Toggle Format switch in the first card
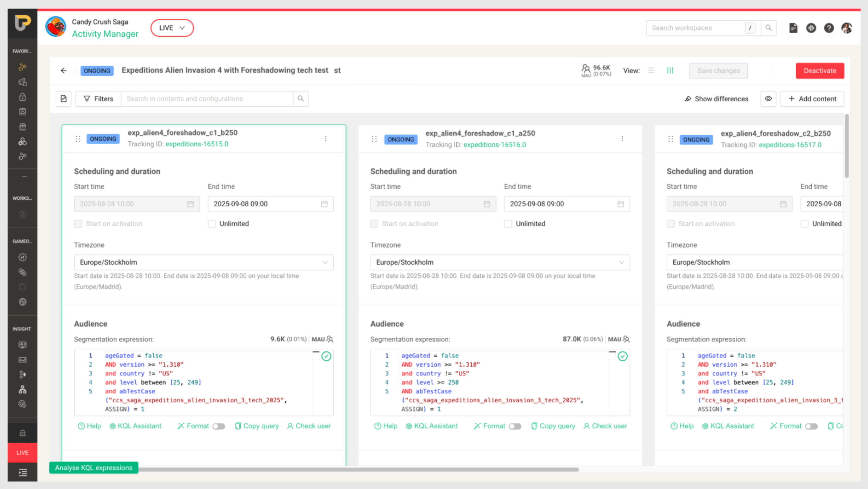This screenshot has width=868, height=489. (x=219, y=426)
